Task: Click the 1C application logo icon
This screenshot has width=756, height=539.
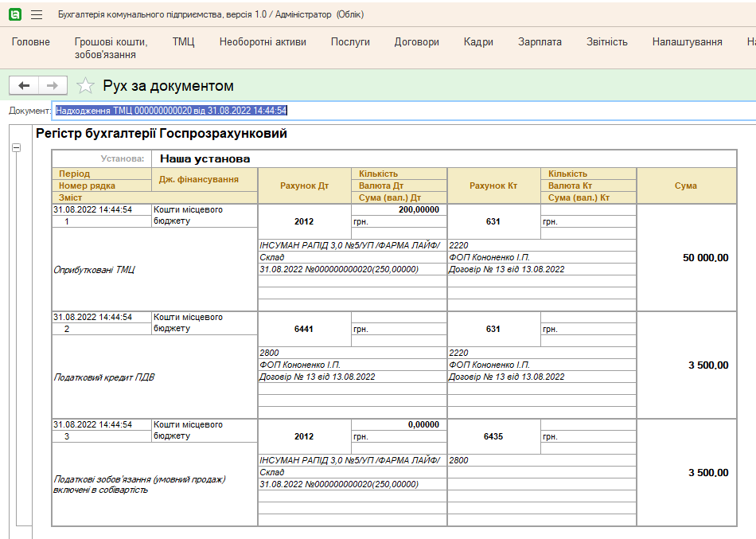Action: (x=14, y=15)
